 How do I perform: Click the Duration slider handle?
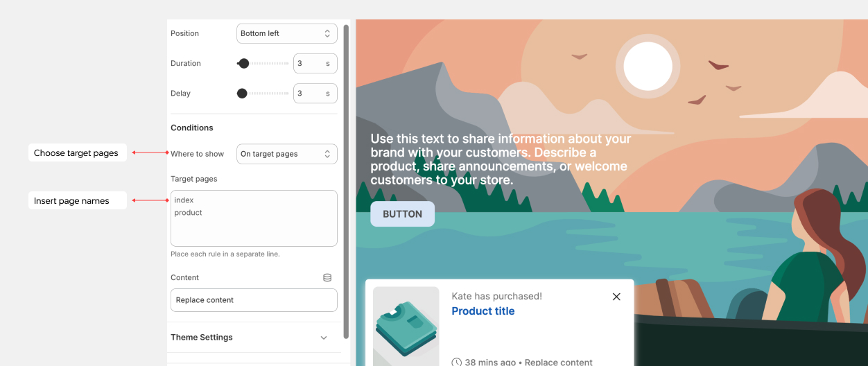243,63
